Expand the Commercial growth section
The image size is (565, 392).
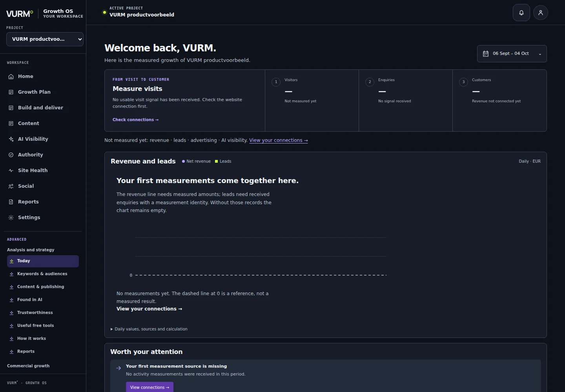pos(28,366)
